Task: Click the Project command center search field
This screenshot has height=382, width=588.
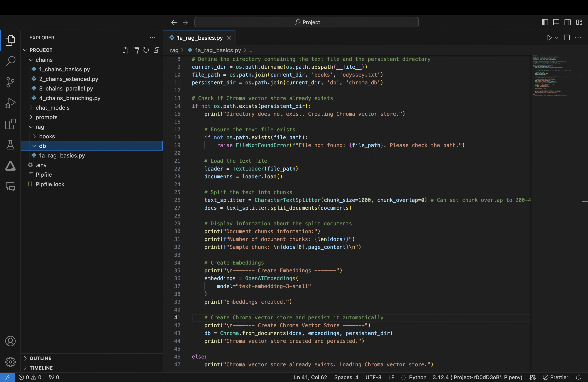Action: [306, 22]
